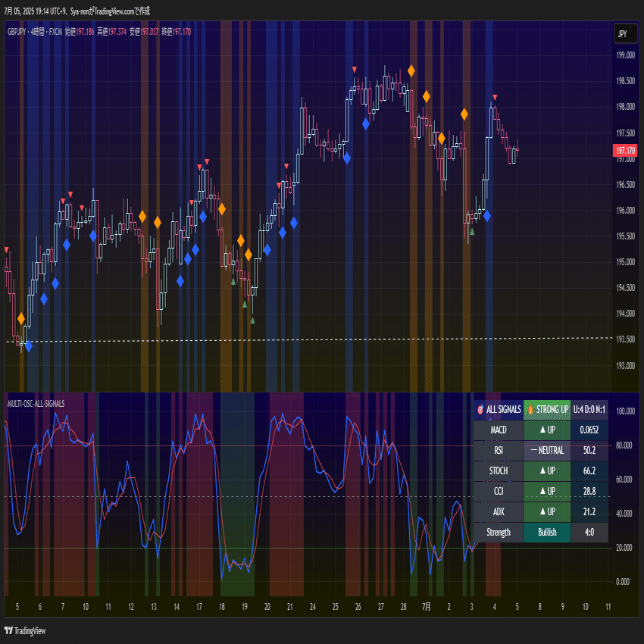Viewport: 644px width, 644px height.
Task: Click the flame icon beside STRONG UP
Action: 530,409
